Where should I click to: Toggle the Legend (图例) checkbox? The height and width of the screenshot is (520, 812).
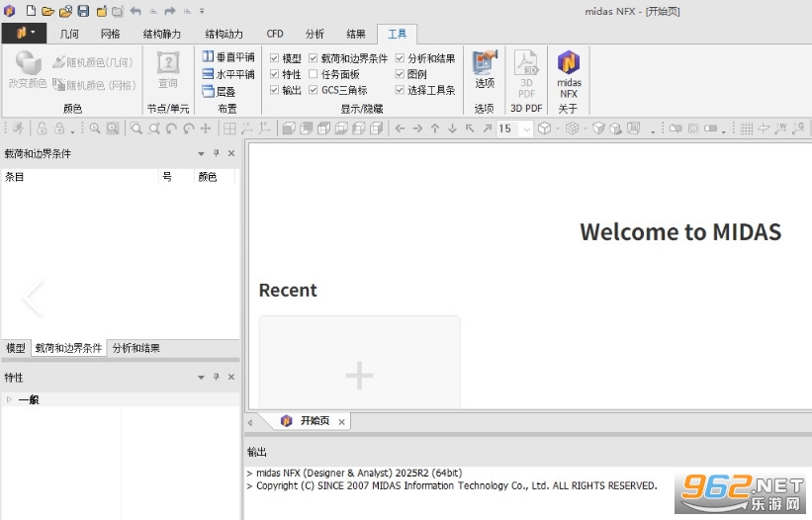point(400,74)
